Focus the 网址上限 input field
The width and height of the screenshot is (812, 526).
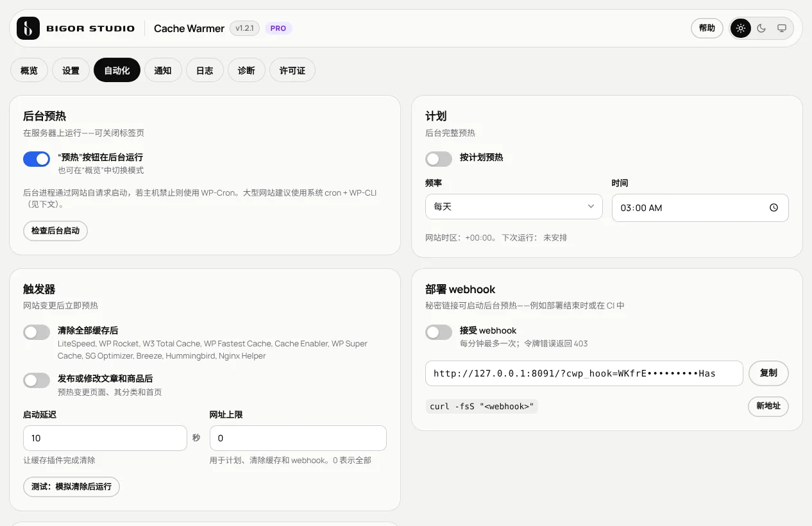[x=298, y=438]
